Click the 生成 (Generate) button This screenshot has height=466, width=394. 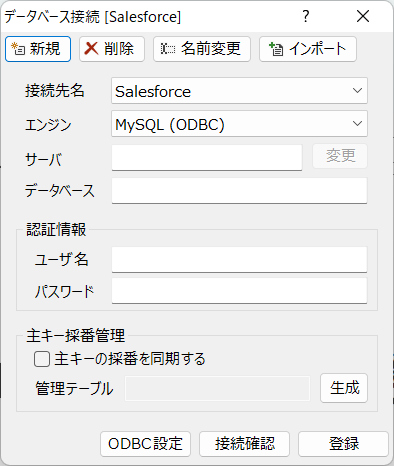[x=344, y=388]
